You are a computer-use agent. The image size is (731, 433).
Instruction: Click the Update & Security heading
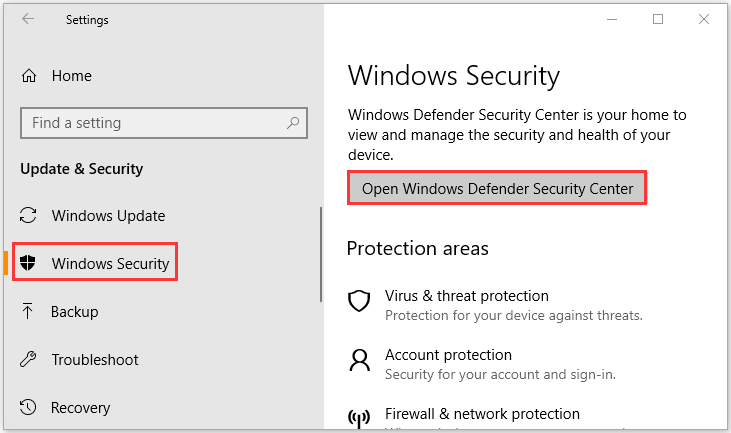[x=82, y=169]
